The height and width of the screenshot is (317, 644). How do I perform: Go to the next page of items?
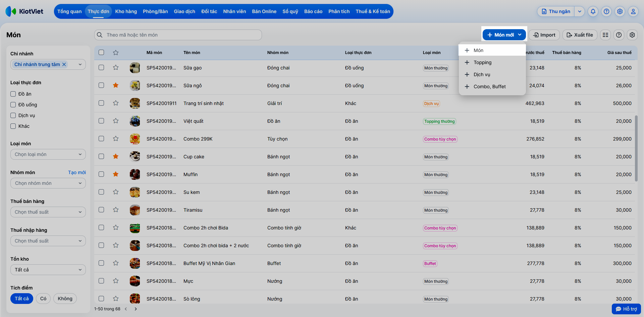pos(136,309)
